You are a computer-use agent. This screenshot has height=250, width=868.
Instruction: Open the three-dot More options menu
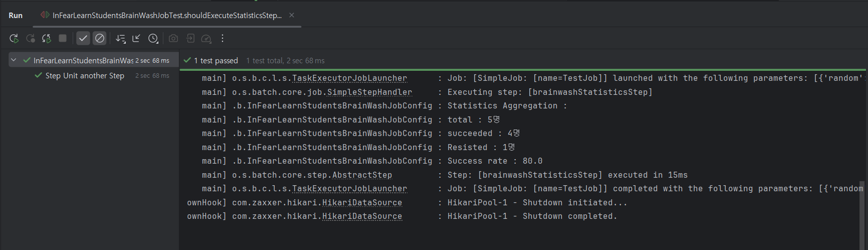[223, 38]
